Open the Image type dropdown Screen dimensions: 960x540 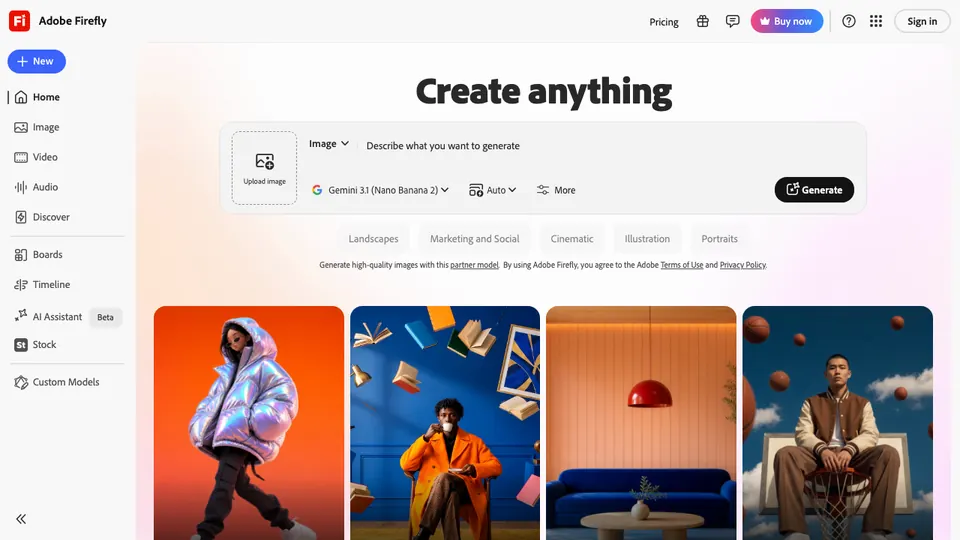click(329, 144)
